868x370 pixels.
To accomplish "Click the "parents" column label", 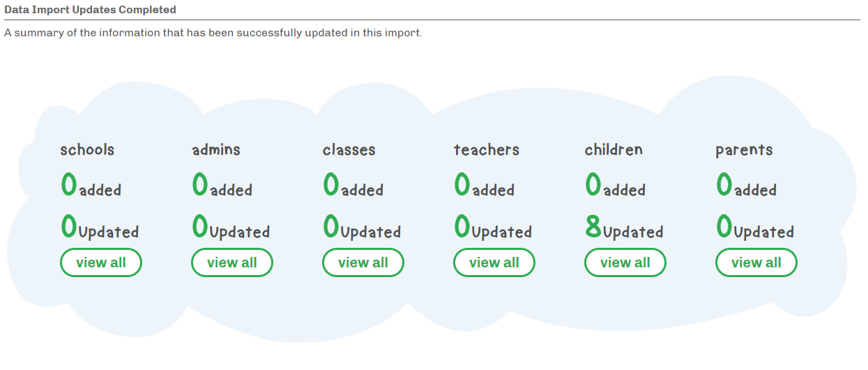I will click(x=744, y=149).
